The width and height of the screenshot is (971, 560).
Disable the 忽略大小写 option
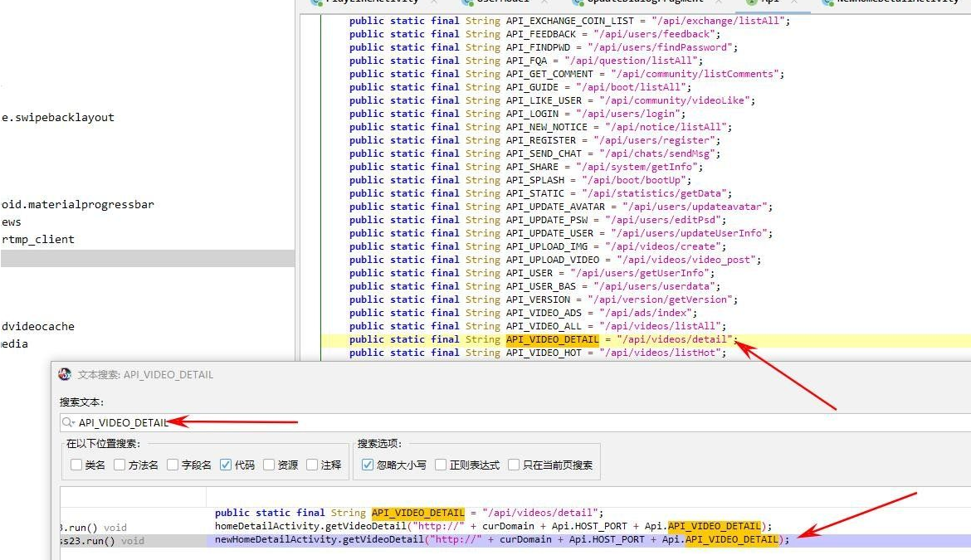(x=368, y=465)
